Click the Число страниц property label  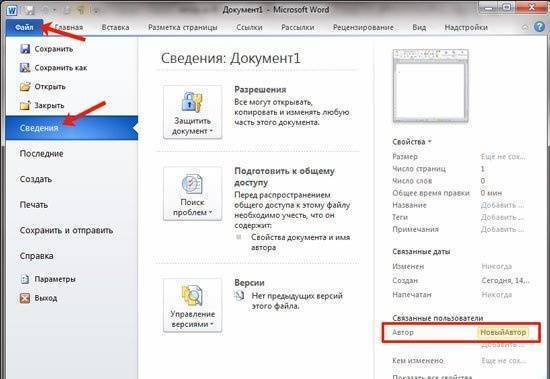(419, 169)
